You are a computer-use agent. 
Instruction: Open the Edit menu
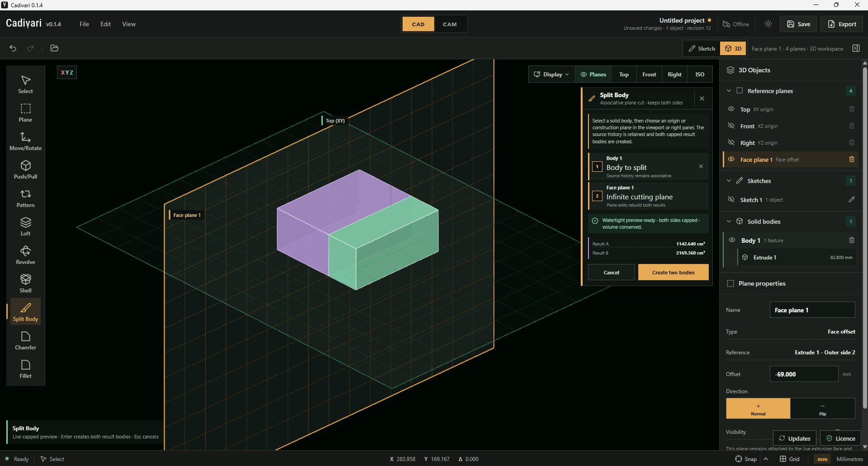pos(105,24)
